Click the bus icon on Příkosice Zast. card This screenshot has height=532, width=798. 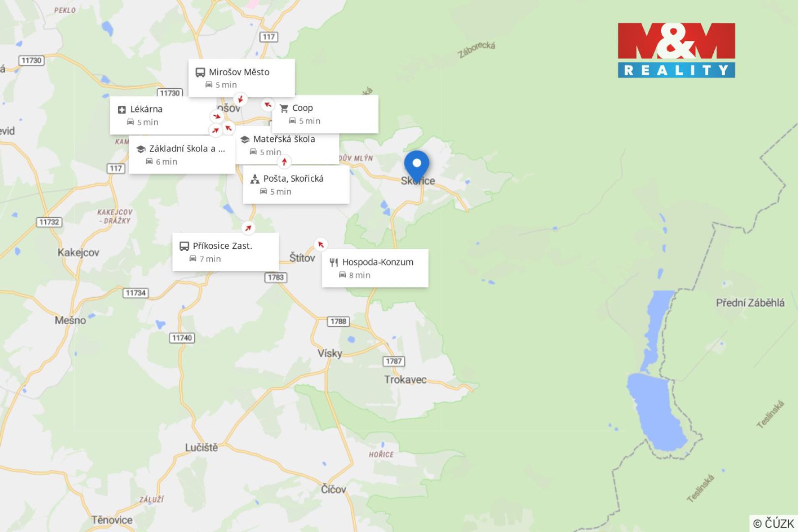click(x=184, y=246)
